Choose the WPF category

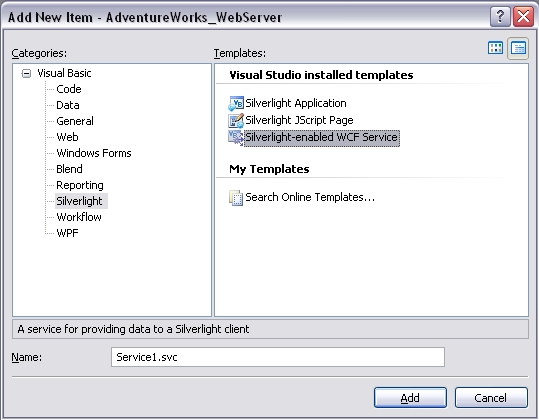(67, 233)
